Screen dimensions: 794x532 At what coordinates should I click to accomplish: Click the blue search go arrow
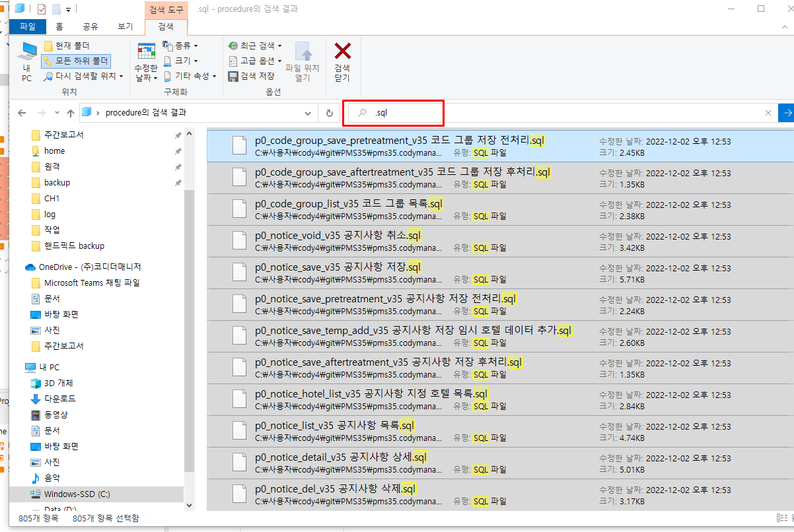pos(786,113)
